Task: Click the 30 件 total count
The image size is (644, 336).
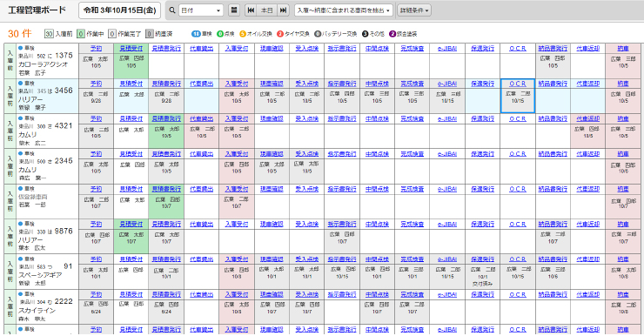Action: [20, 34]
